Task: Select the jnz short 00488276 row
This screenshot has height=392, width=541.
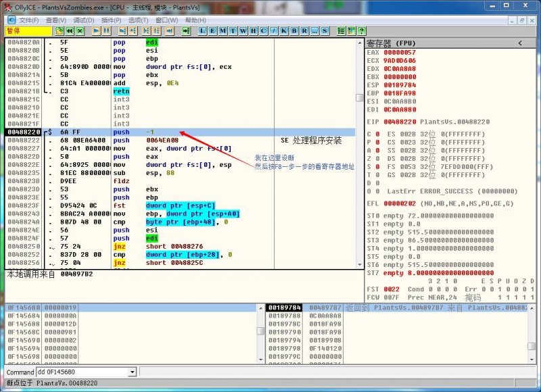Action: pos(180,247)
